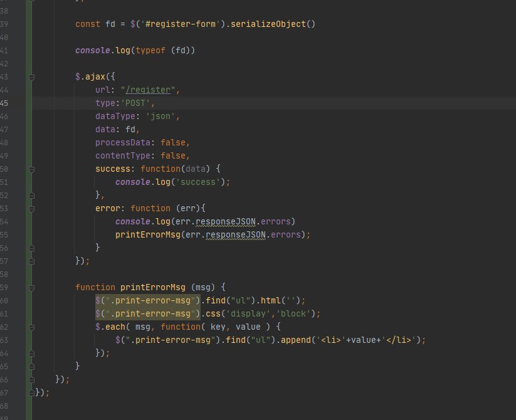Click the const keyword on line 39

click(x=88, y=24)
